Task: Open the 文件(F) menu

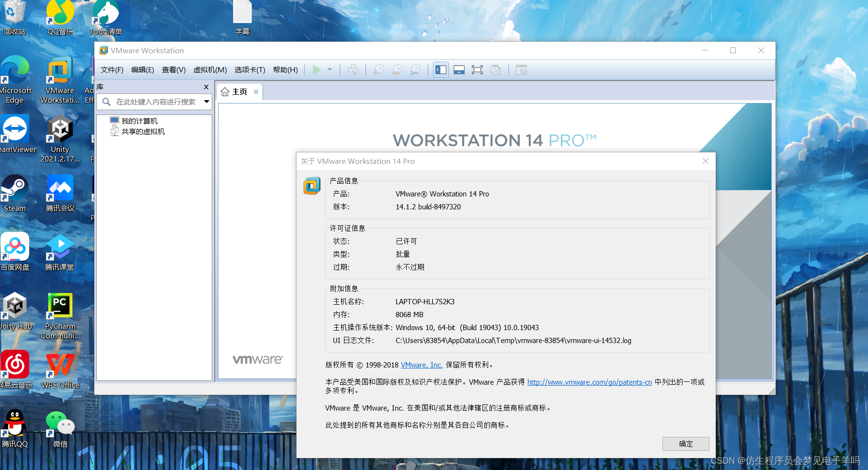Action: click(x=112, y=70)
